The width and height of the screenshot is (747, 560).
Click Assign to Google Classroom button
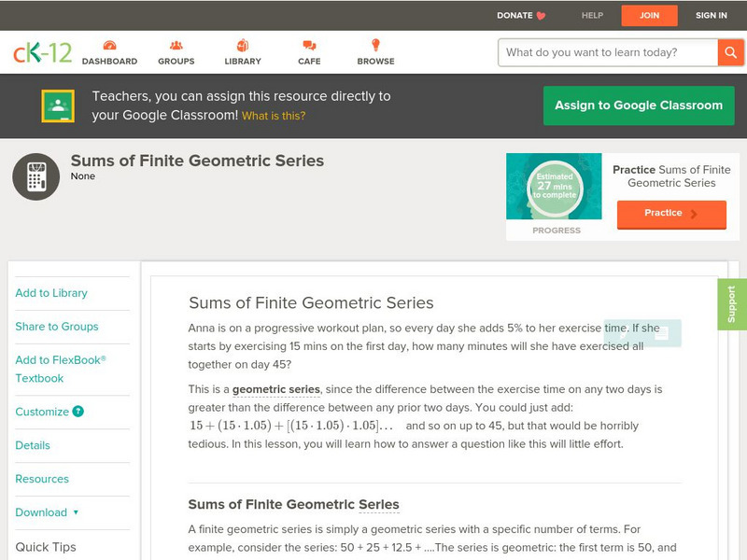tap(639, 105)
